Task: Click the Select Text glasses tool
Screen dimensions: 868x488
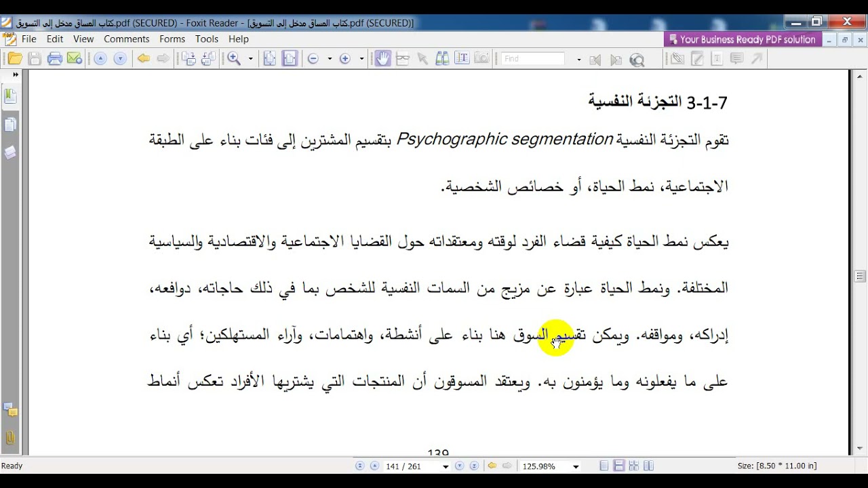Action: pos(403,59)
